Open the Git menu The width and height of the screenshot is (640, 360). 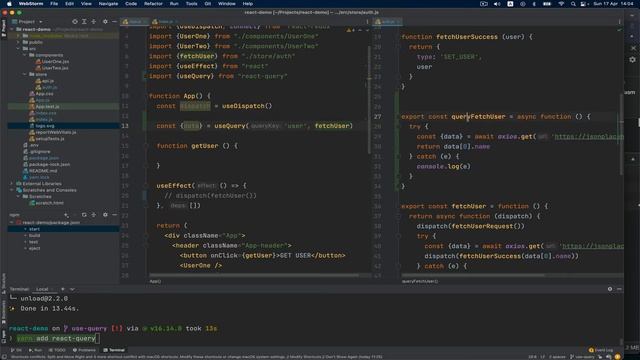[x=208, y=4]
